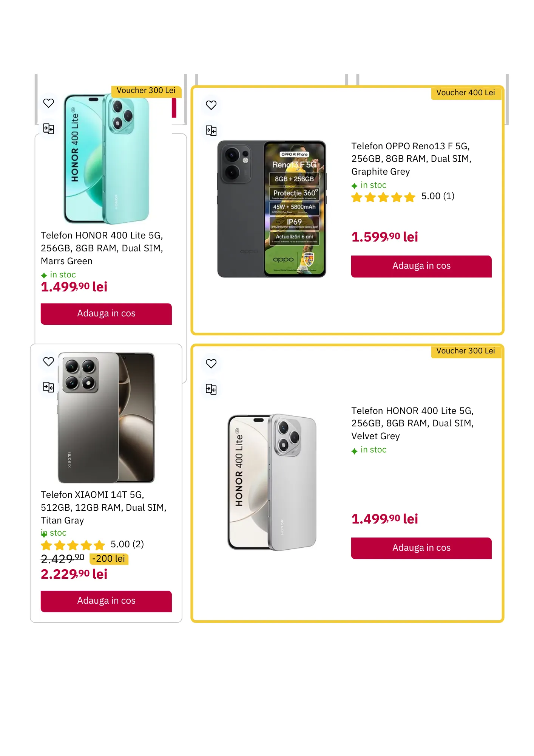534x756 pixels.
Task: Click the OPPO Reno13 F product image
Action: pyautogui.click(x=272, y=209)
